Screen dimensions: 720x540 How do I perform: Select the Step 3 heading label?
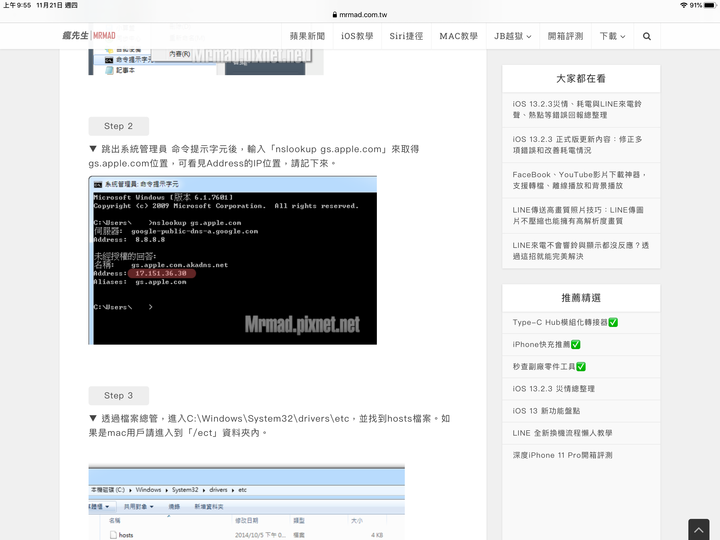(x=118, y=395)
